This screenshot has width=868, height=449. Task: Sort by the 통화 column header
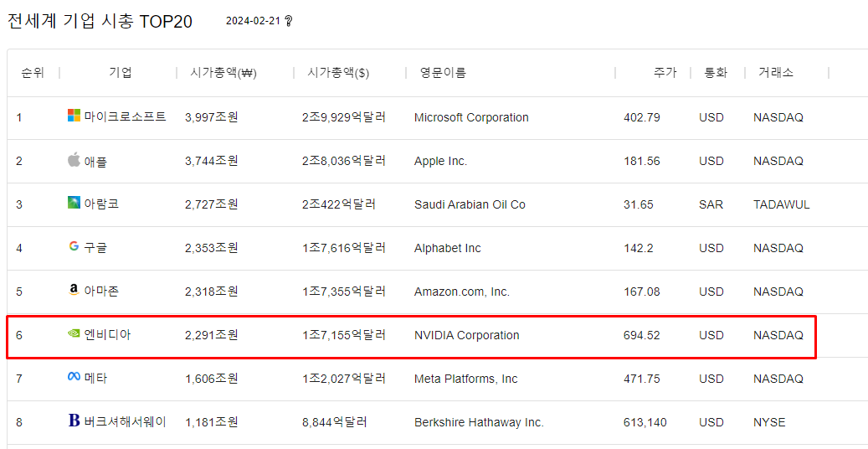click(715, 73)
